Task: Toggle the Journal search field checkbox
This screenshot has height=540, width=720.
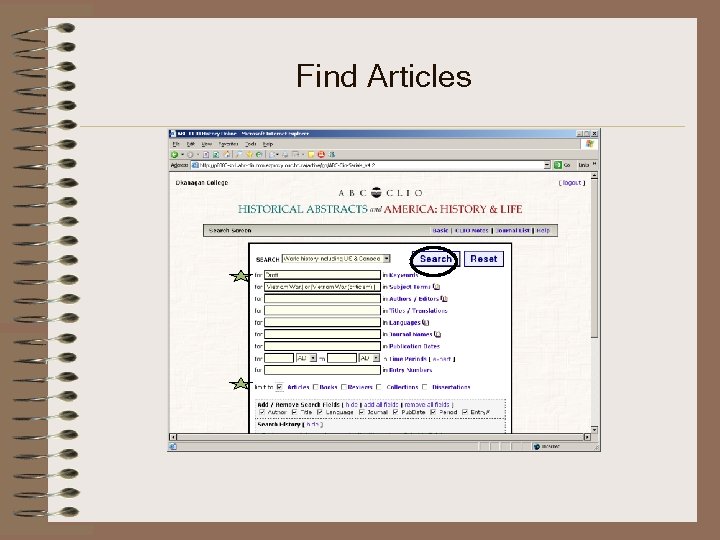Action: (361, 412)
